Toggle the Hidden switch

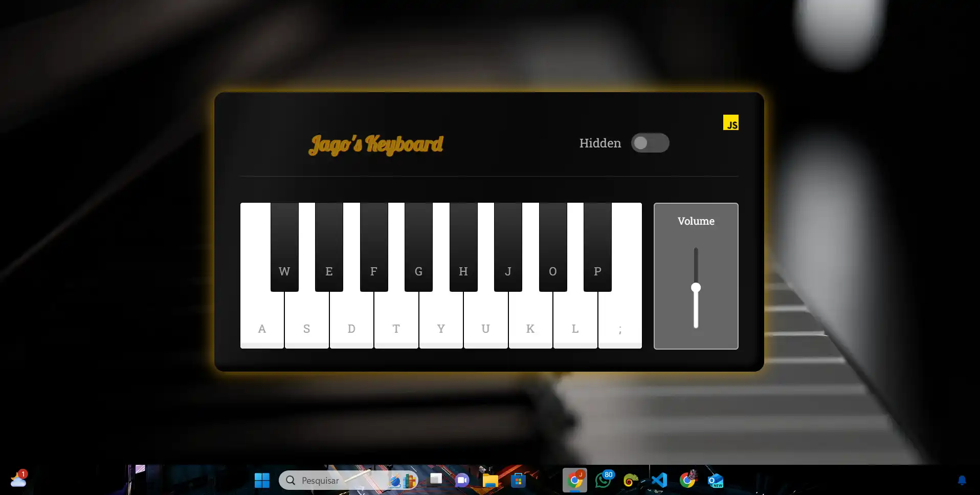click(x=650, y=143)
